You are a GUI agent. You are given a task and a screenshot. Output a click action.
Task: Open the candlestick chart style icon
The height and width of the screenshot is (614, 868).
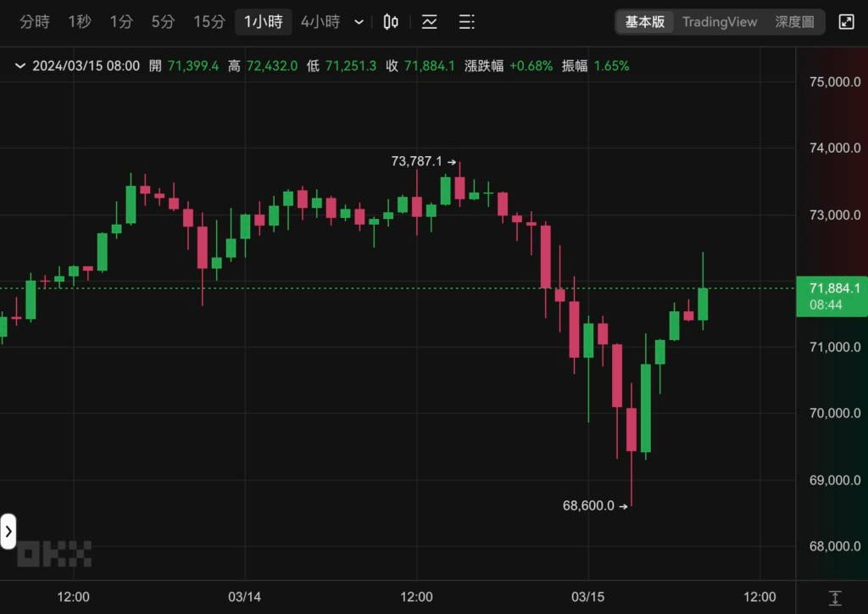391,22
